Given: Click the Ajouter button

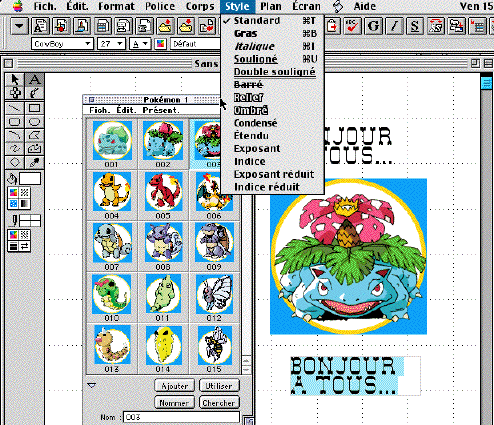Looking at the screenshot, I should tap(174, 386).
